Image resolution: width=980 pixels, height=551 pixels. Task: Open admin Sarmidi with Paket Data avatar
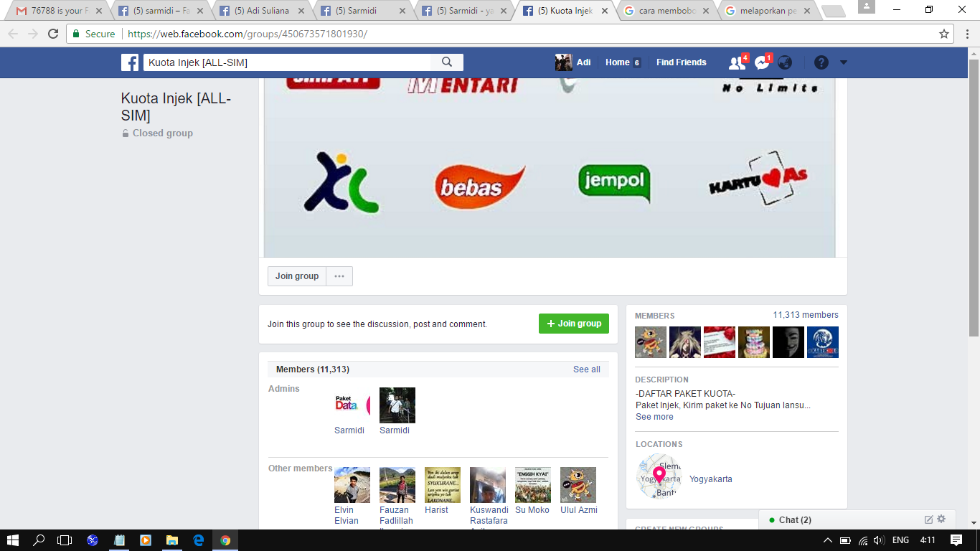(352, 405)
